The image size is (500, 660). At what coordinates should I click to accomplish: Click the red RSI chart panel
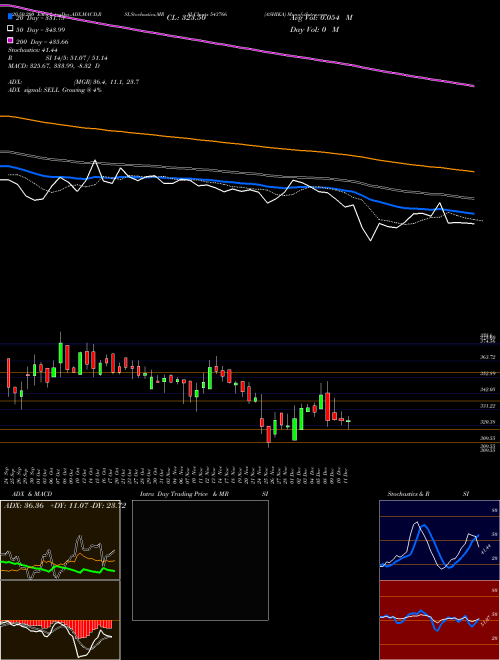pyautogui.click(x=439, y=620)
